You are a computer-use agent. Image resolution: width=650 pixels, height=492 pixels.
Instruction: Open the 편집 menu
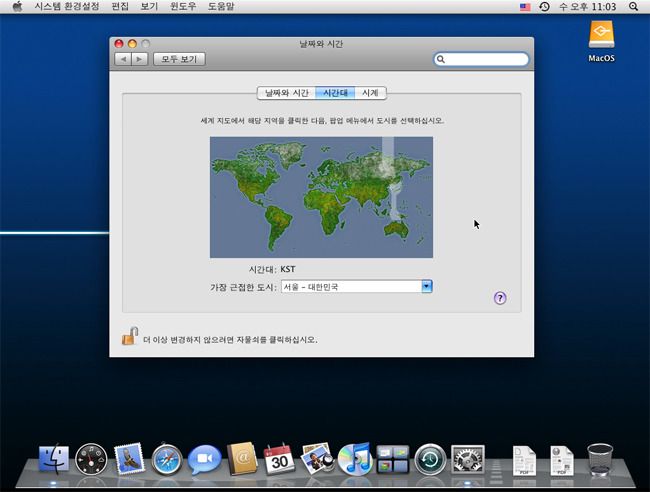pos(120,7)
